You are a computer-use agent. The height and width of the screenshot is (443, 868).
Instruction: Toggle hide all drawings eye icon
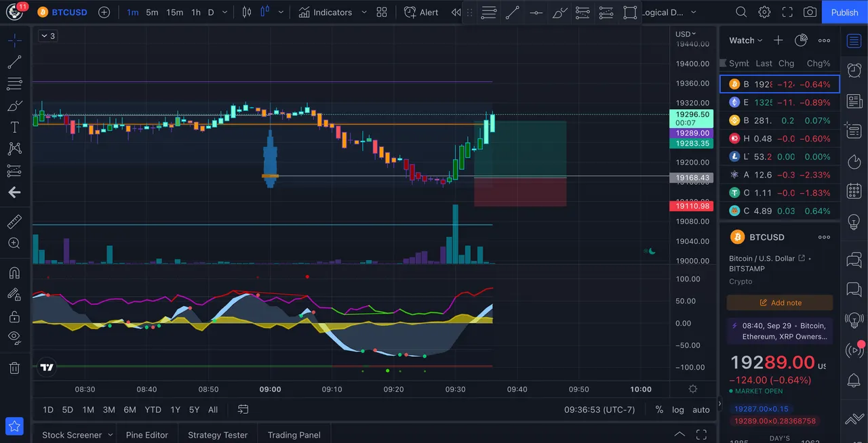click(14, 337)
